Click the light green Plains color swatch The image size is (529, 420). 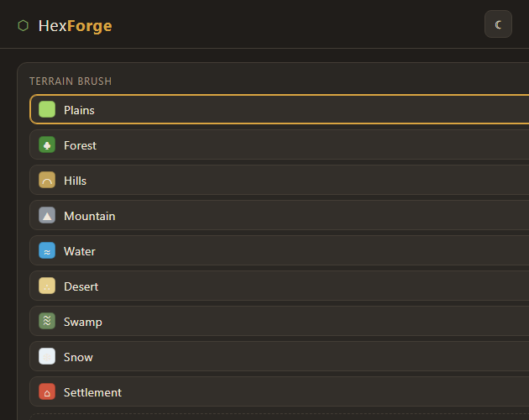47,109
